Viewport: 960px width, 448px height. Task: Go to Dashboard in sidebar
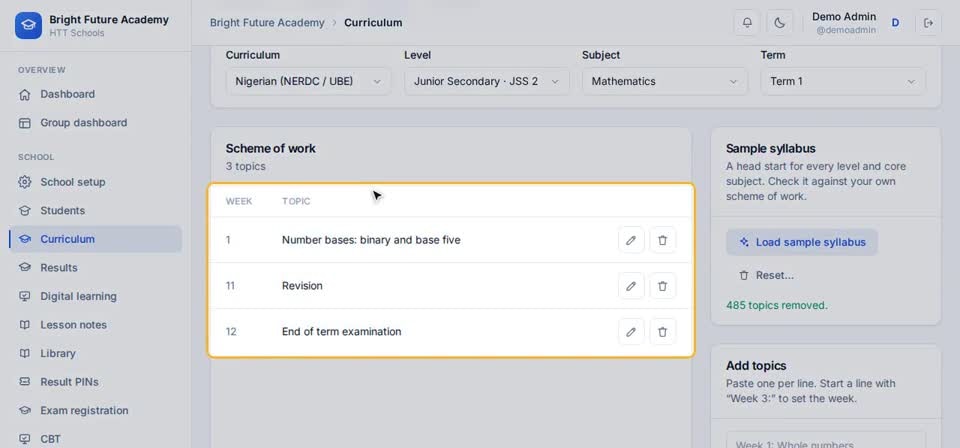(x=96, y=94)
